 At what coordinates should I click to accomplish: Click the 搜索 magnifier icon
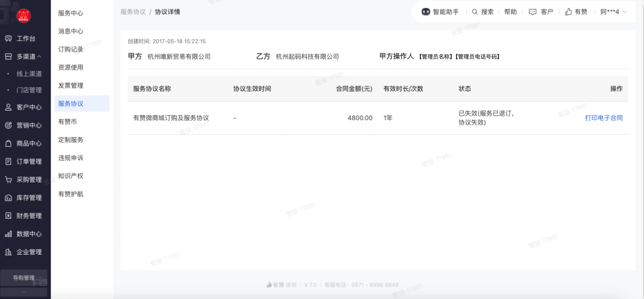click(475, 12)
